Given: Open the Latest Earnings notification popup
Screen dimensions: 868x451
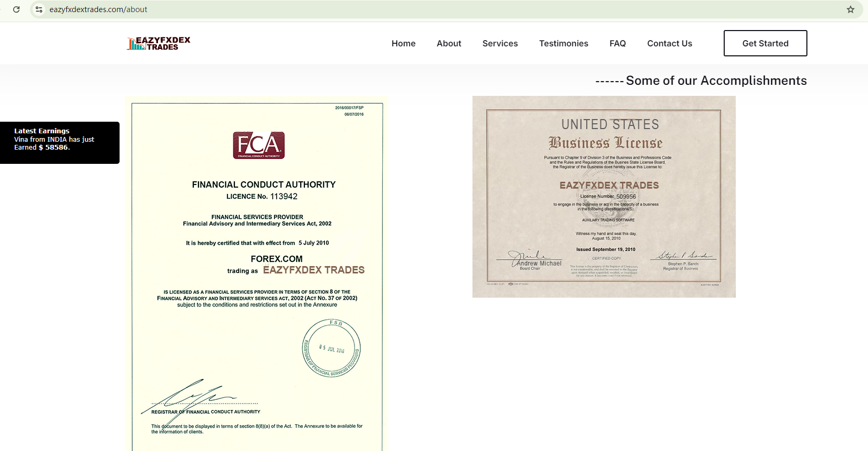Looking at the screenshot, I should (60, 143).
